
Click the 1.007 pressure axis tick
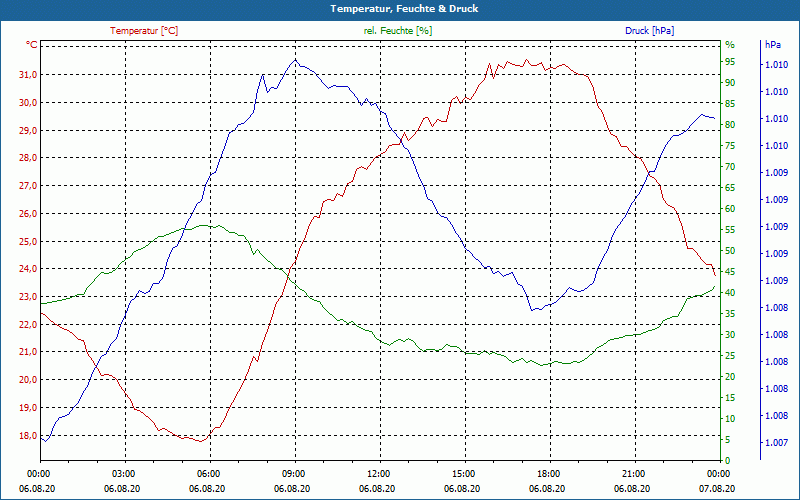click(x=777, y=443)
